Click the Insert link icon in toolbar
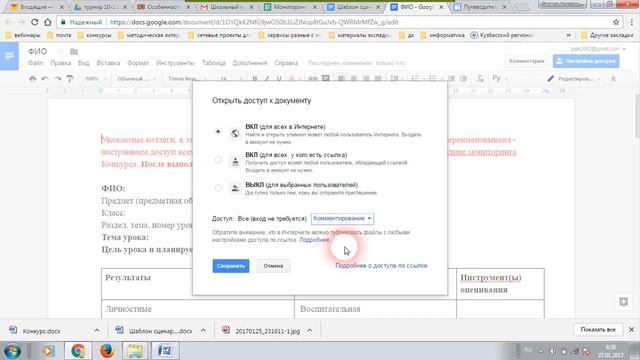Screen dimensions: 640x360 point(313,78)
